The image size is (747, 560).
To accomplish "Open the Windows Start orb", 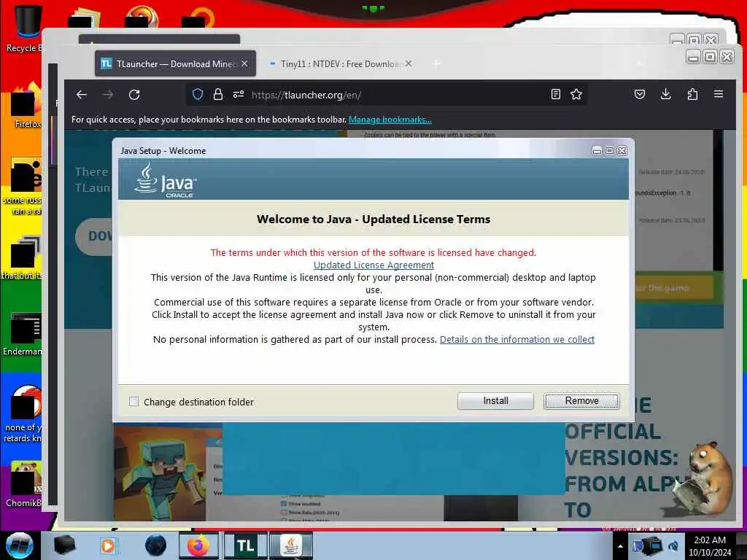I will point(20,545).
